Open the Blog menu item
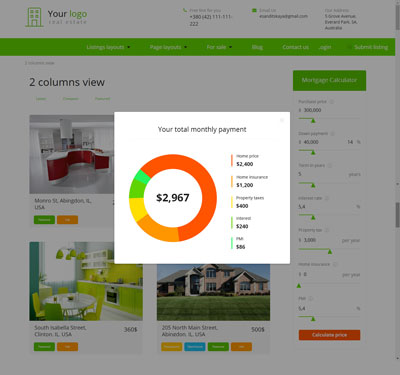400x375 pixels. pos(257,47)
